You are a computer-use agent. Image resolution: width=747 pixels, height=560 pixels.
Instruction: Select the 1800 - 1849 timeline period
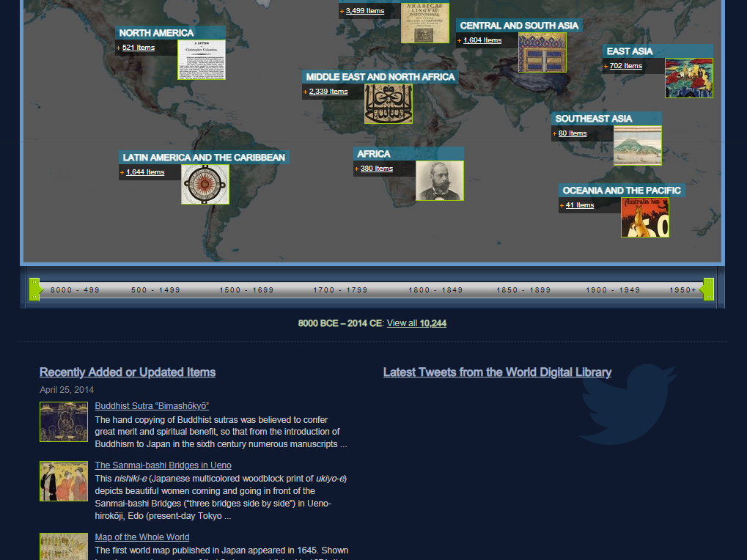tap(435, 290)
